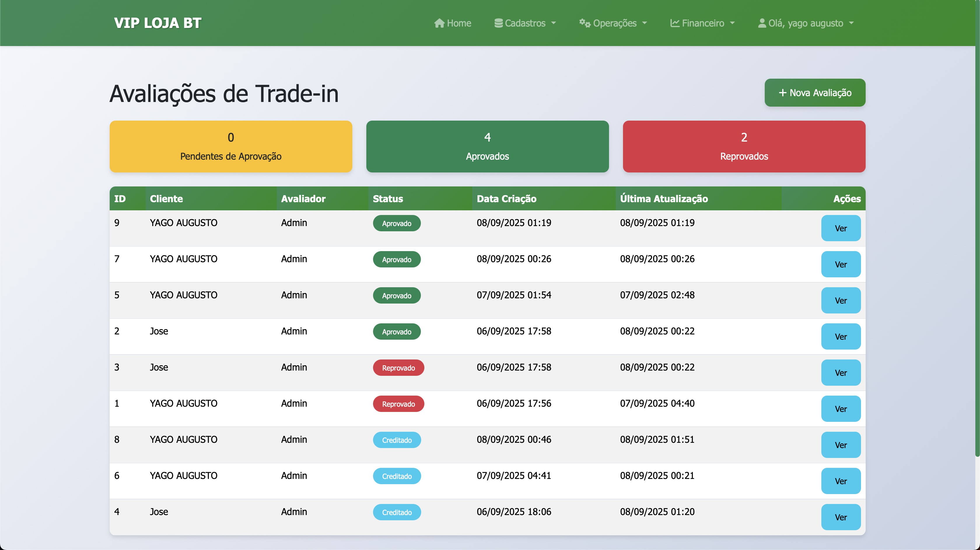Select the Aprovados green summary card

pos(487,146)
